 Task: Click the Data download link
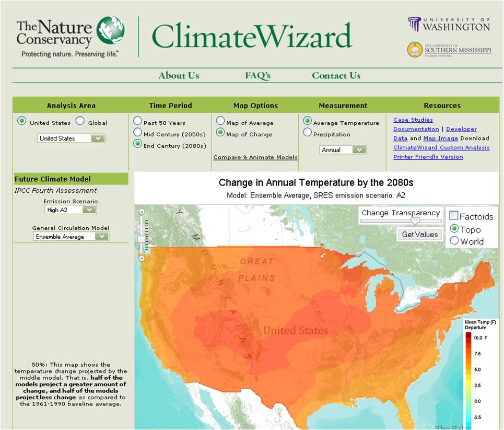(400, 138)
